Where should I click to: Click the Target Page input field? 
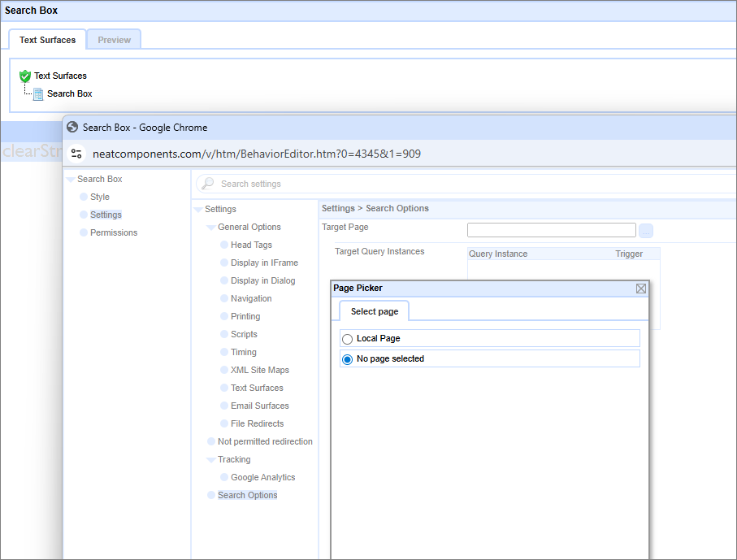pos(551,230)
